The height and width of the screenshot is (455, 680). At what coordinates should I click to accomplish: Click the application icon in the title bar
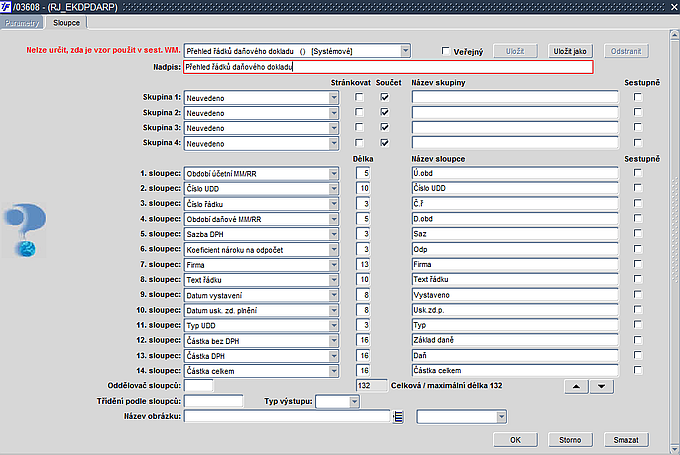click(7, 6)
